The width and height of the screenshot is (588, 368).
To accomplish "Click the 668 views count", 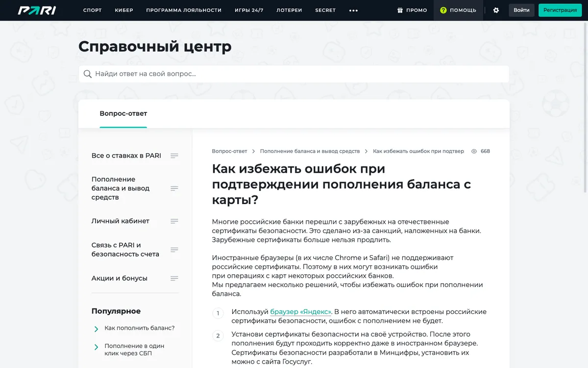I will [x=486, y=151].
